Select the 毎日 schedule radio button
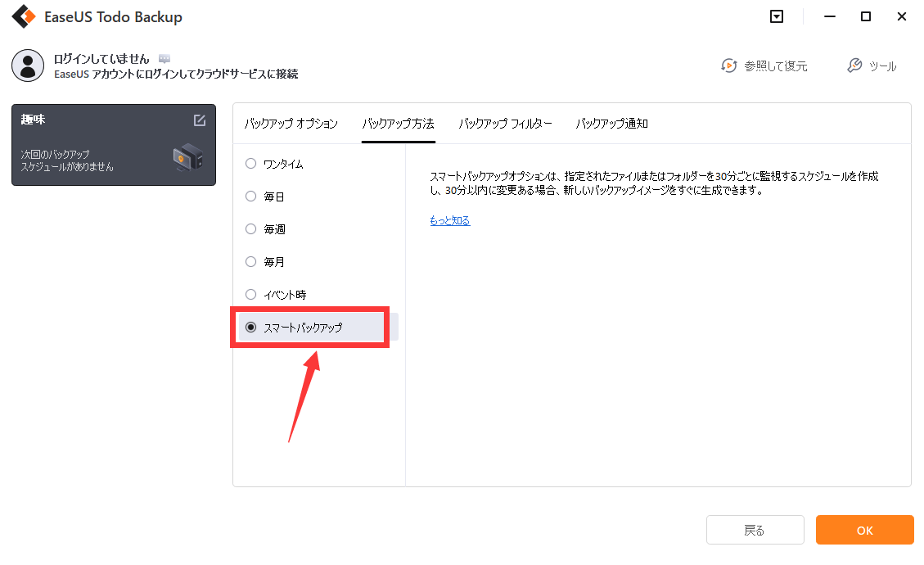Image resolution: width=924 pixels, height=565 pixels. (x=251, y=197)
